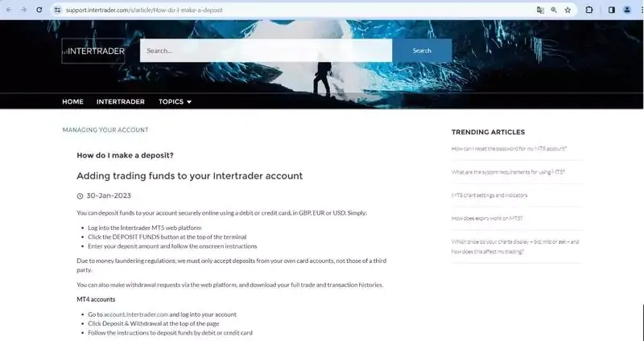Go back to the previous page
Screen dimensions: 644x341
pos(9,10)
